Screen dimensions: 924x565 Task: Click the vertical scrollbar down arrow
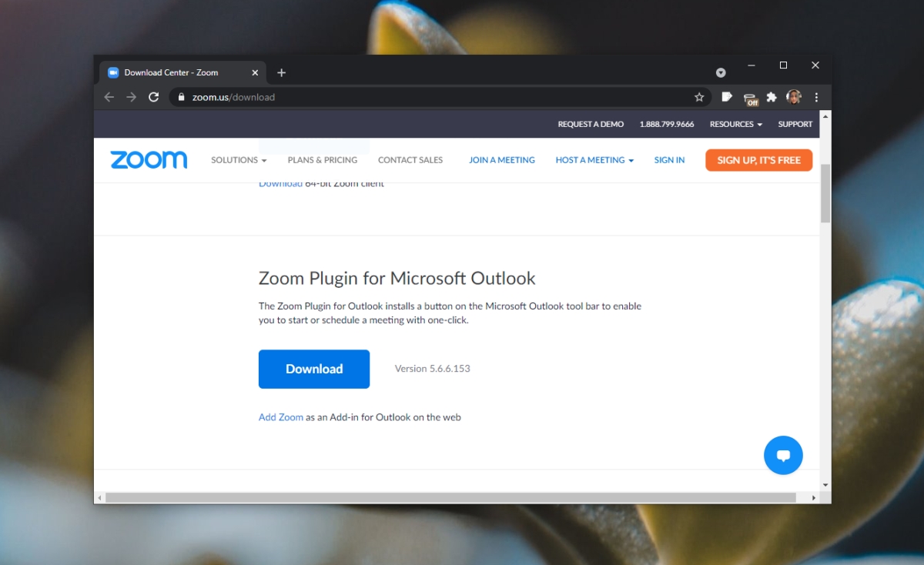click(825, 485)
